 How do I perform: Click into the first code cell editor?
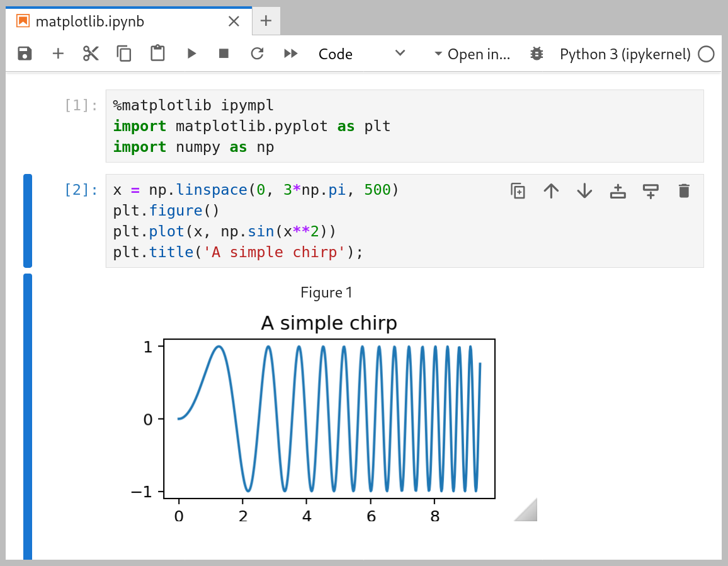[404, 126]
